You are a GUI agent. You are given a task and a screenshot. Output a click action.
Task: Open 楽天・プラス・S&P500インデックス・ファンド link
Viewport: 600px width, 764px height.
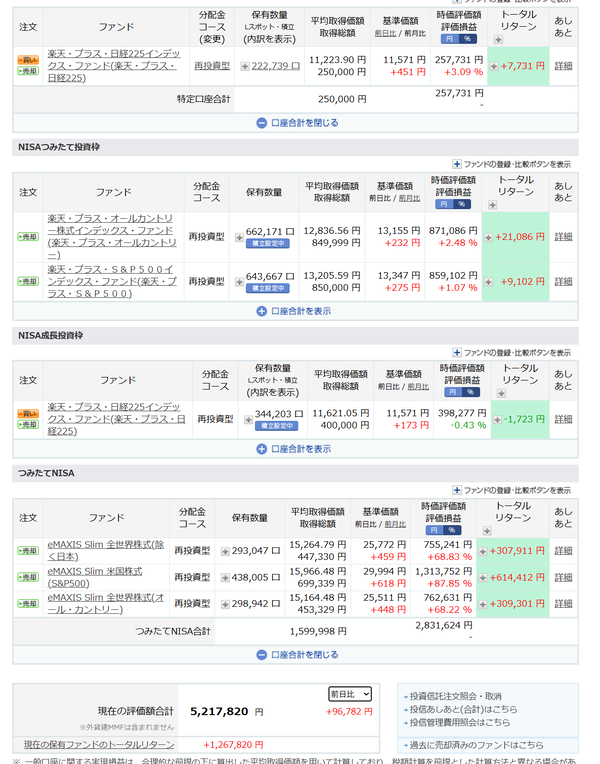(x=112, y=282)
